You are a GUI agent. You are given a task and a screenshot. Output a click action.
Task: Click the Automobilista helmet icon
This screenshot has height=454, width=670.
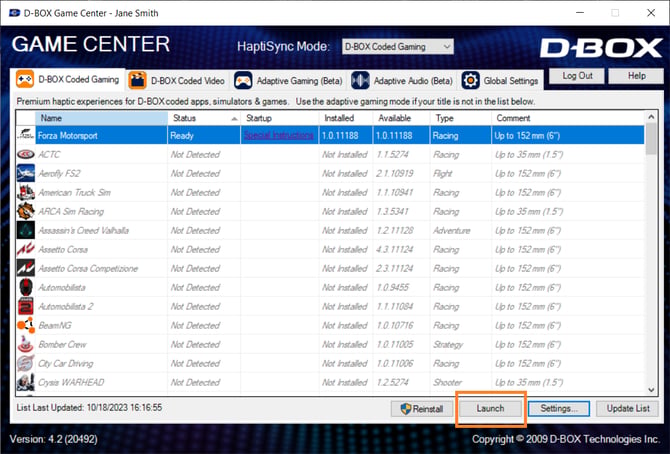pos(26,287)
